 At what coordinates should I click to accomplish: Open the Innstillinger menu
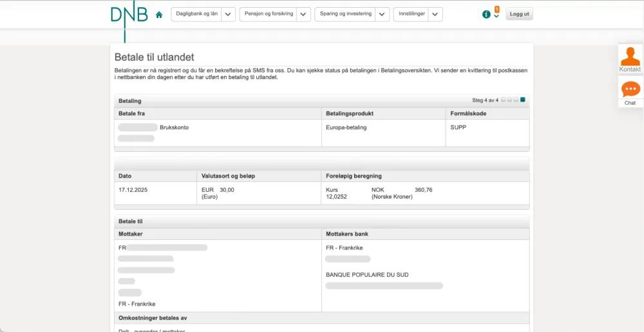pyautogui.click(x=412, y=14)
